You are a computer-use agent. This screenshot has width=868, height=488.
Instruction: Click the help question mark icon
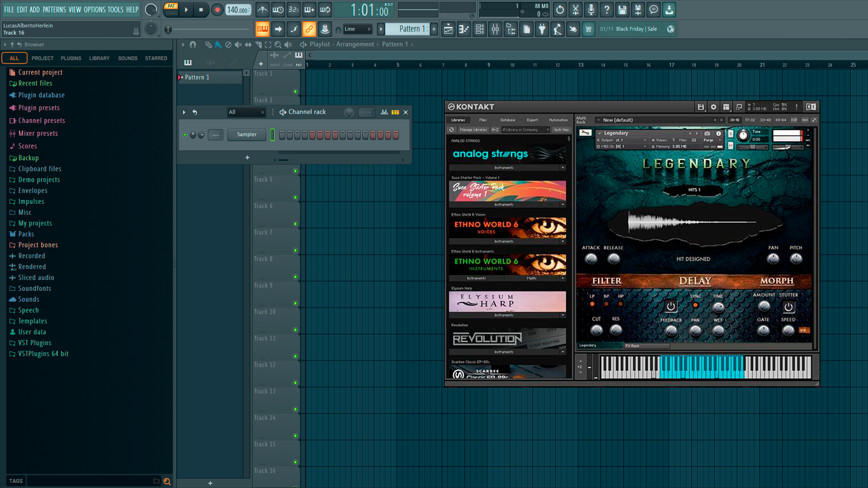pos(607,10)
